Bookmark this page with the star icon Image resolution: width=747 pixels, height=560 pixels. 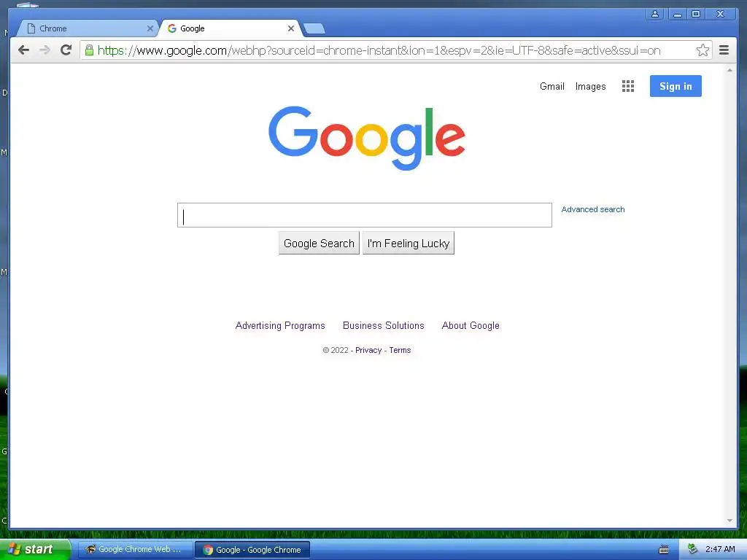click(x=703, y=50)
